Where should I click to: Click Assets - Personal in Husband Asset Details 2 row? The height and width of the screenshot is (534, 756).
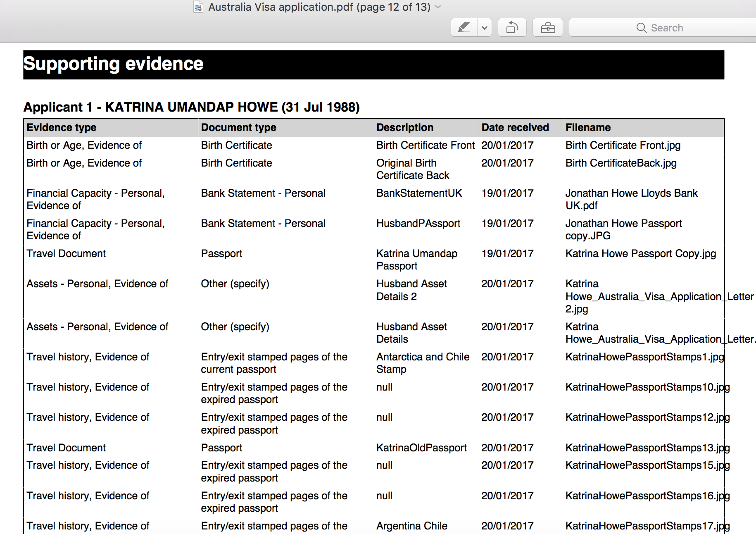tap(97, 284)
